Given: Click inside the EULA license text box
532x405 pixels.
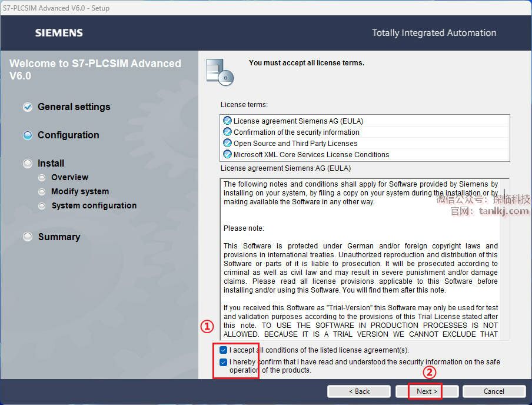Looking at the screenshot, I should [x=364, y=259].
